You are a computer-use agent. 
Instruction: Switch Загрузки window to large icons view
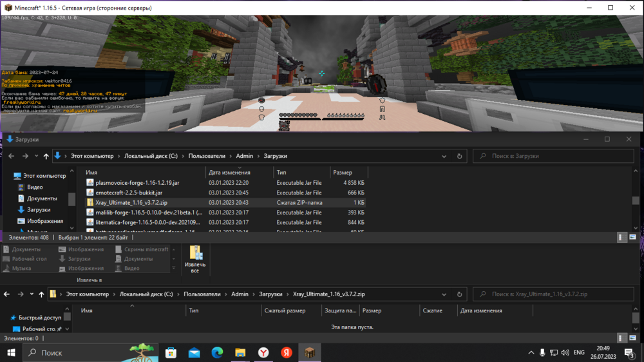pos(632,238)
